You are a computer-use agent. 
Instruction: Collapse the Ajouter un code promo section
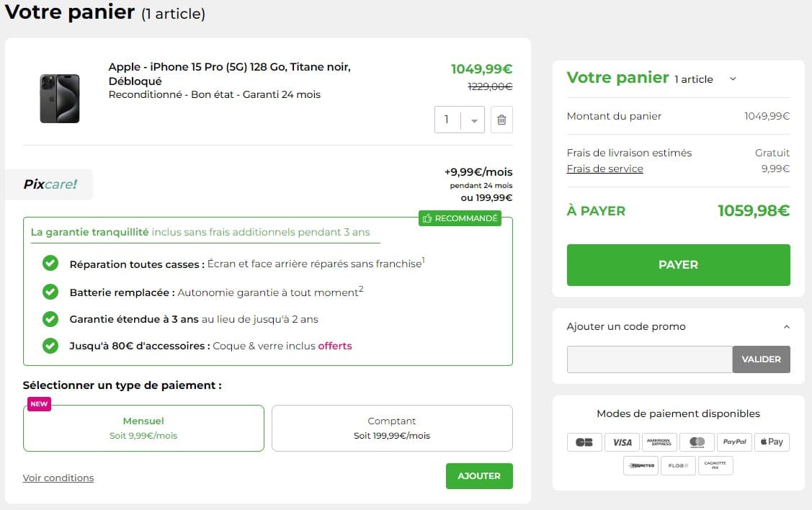pyautogui.click(x=787, y=326)
